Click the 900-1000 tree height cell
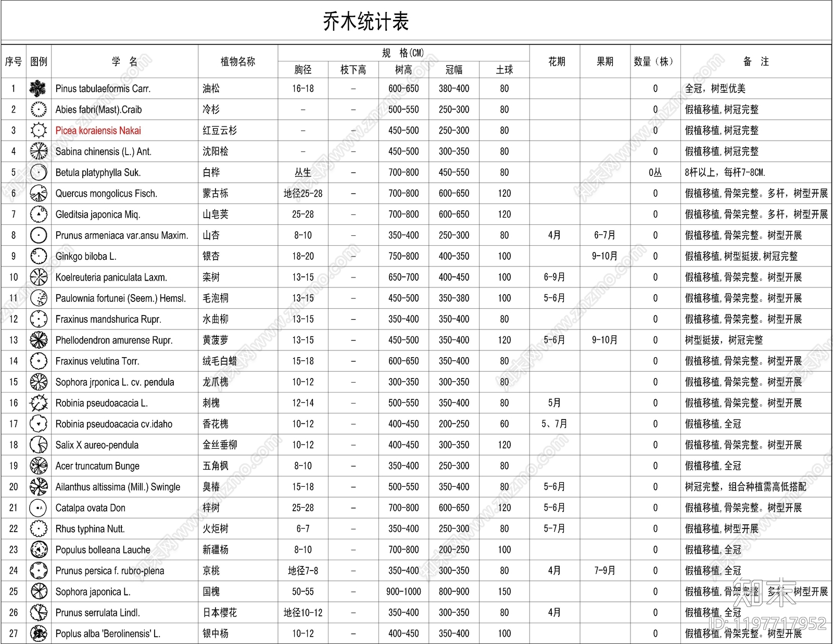 click(403, 591)
